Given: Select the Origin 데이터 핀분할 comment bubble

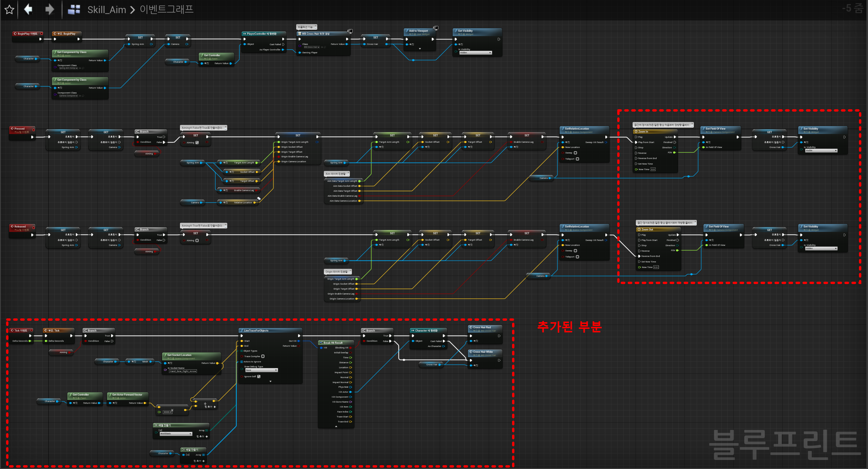Looking at the screenshot, I should 338,271.
